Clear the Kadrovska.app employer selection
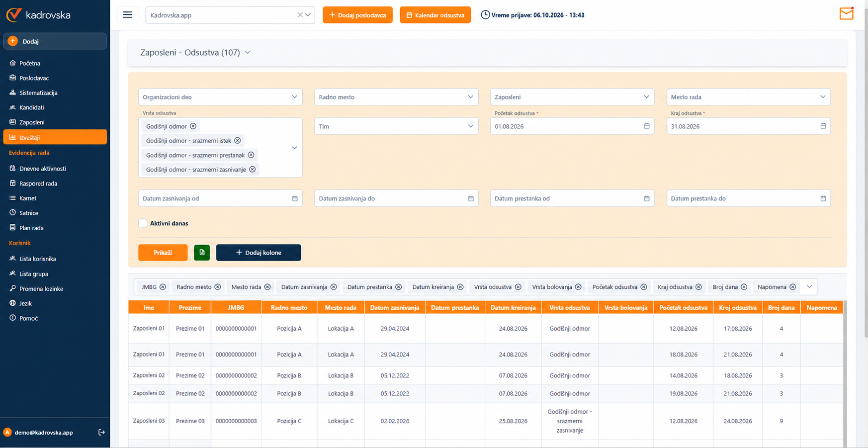 (x=300, y=15)
